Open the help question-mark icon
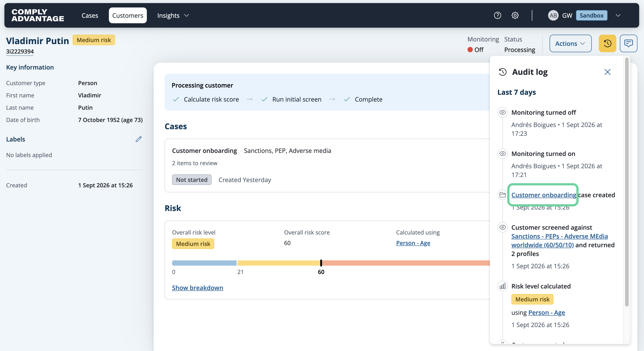This screenshot has height=351, width=644. [497, 16]
